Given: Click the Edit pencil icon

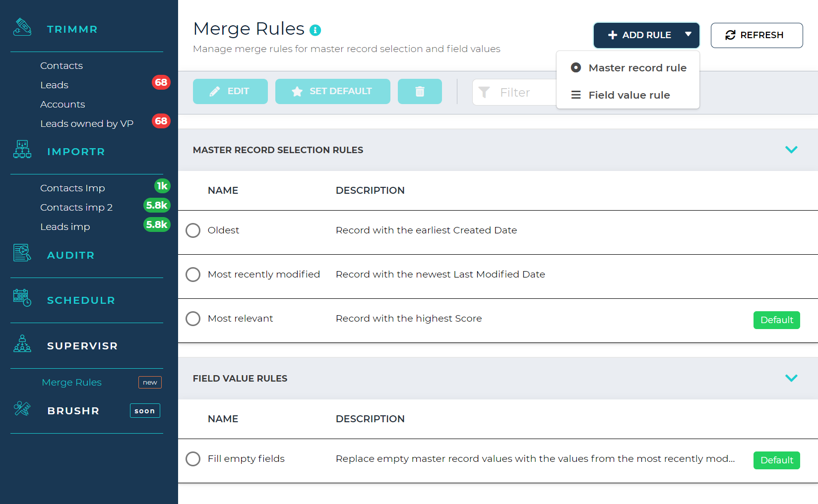Looking at the screenshot, I should [214, 91].
